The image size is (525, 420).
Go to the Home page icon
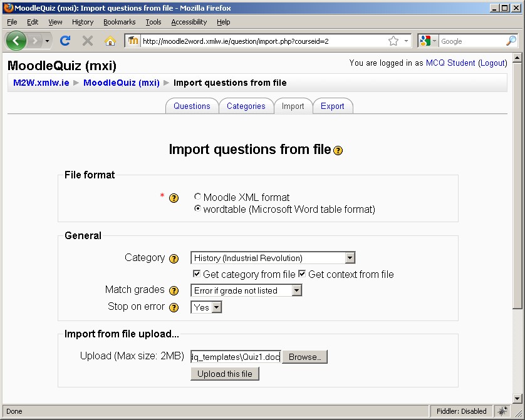110,41
